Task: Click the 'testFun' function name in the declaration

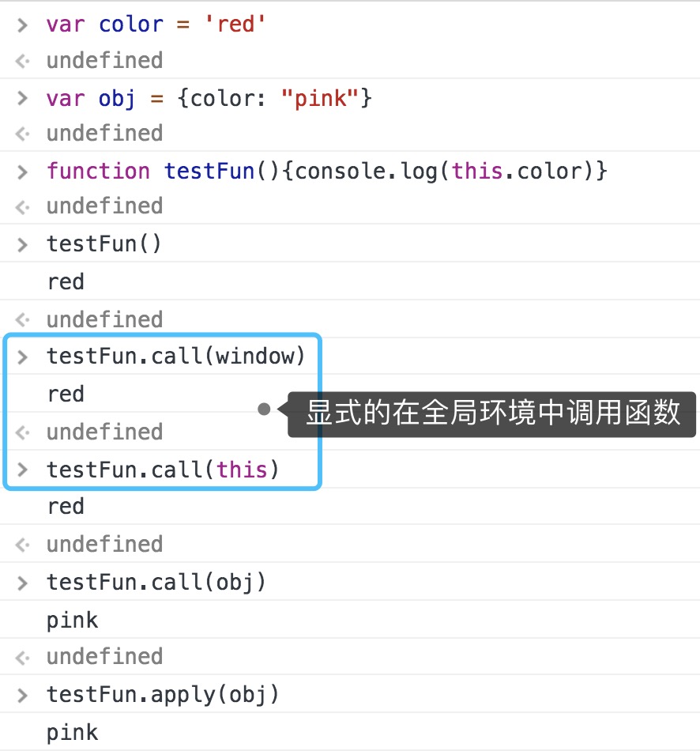Action: pyautogui.click(x=209, y=172)
